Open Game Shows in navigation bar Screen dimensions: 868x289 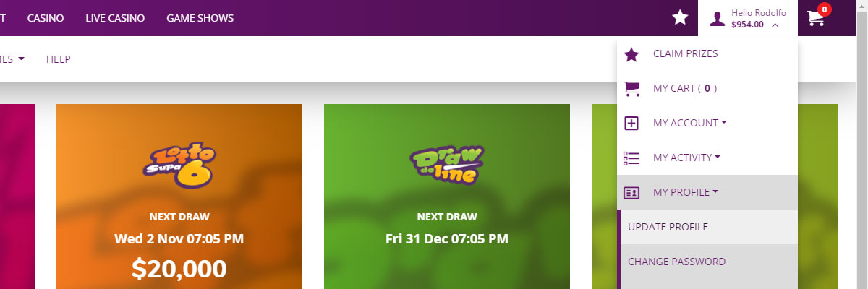(200, 18)
